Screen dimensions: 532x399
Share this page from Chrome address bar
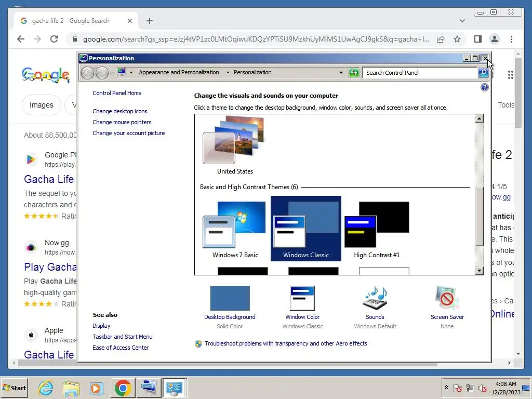[x=441, y=39]
